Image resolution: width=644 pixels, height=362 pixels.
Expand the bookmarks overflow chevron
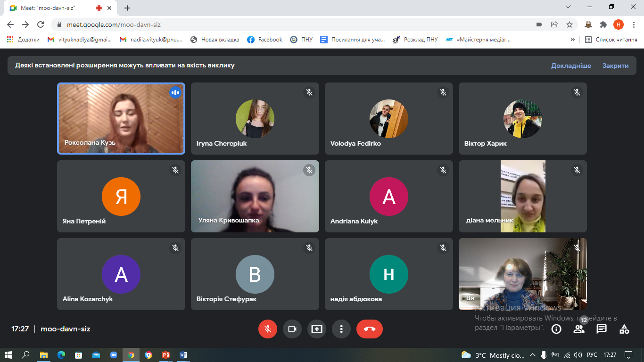pos(572,40)
